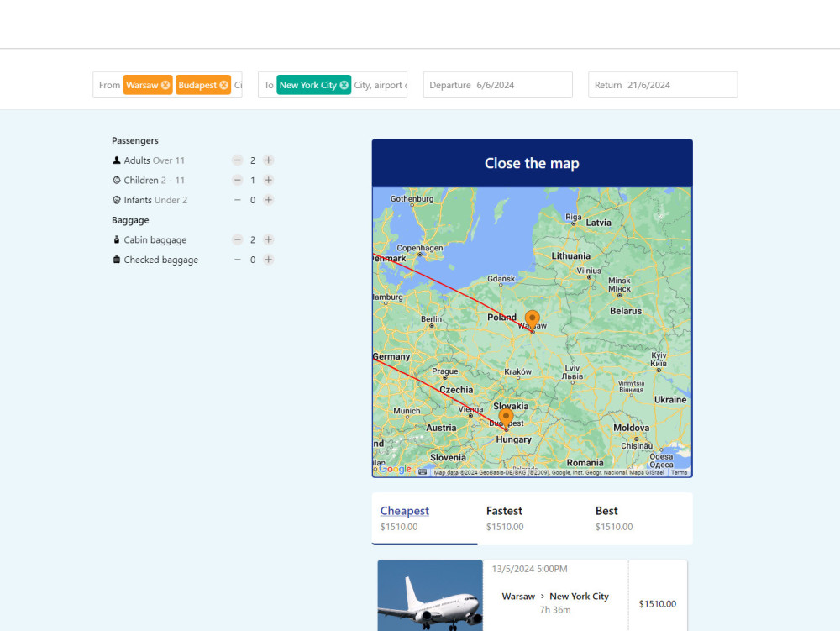840x631 pixels.
Task: Open the map Terms link
Action: click(x=679, y=472)
